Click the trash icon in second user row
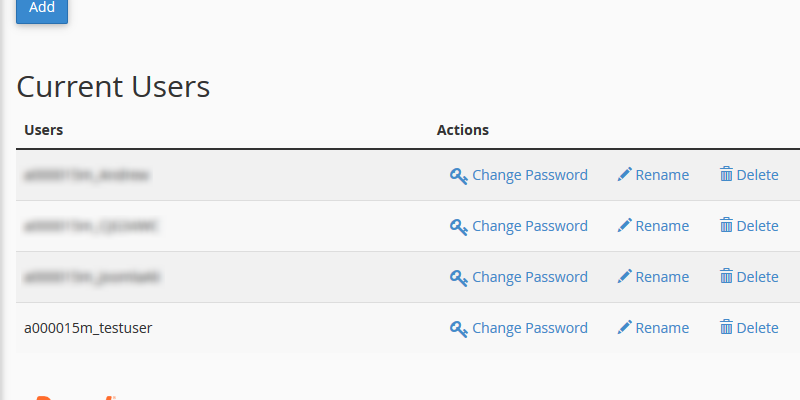This screenshot has height=400, width=800. [x=727, y=225]
